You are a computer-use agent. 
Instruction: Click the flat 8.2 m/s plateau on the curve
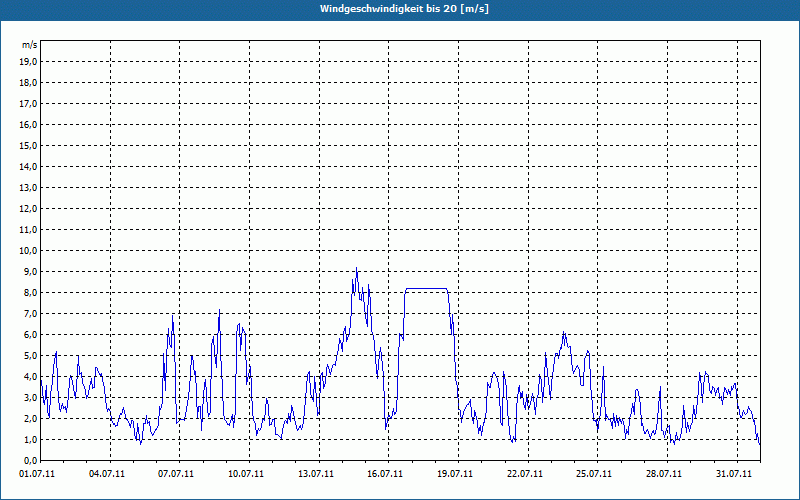(x=427, y=289)
